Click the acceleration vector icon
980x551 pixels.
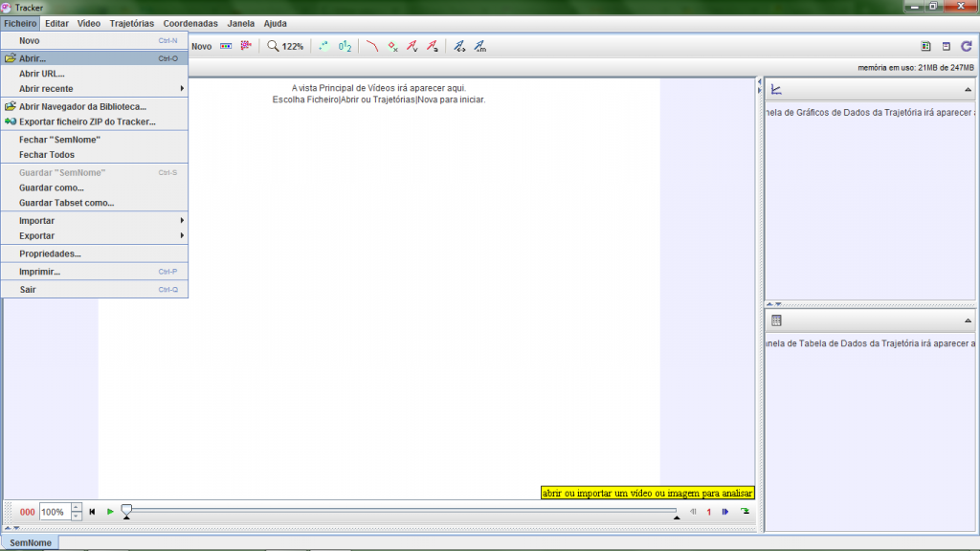pos(433,46)
